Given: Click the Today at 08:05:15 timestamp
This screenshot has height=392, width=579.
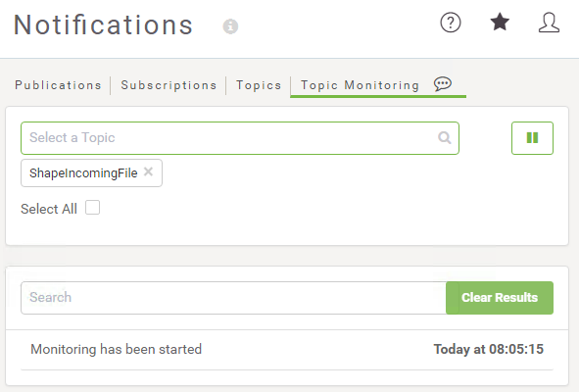Looking at the screenshot, I should (x=488, y=349).
